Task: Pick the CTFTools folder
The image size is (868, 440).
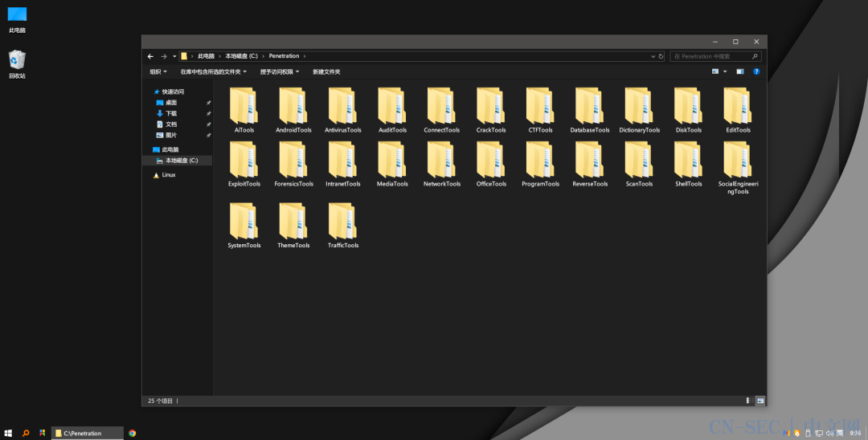Action: click(540, 111)
